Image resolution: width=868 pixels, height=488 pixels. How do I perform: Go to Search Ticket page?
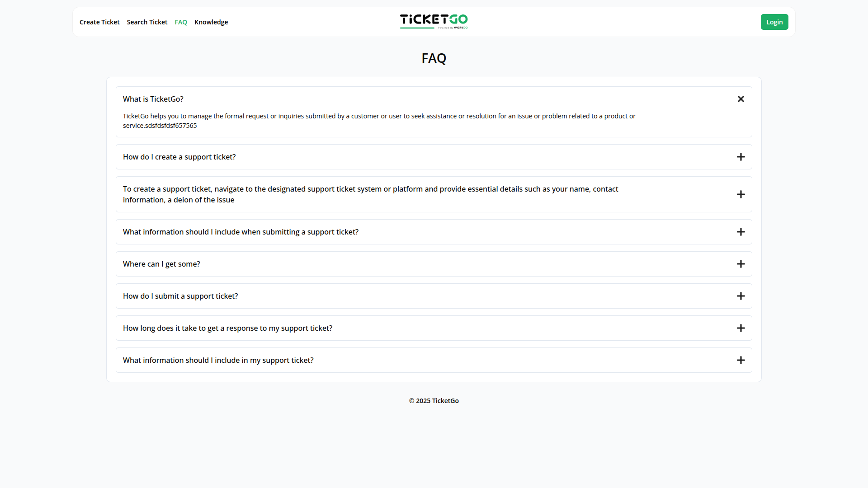click(147, 22)
